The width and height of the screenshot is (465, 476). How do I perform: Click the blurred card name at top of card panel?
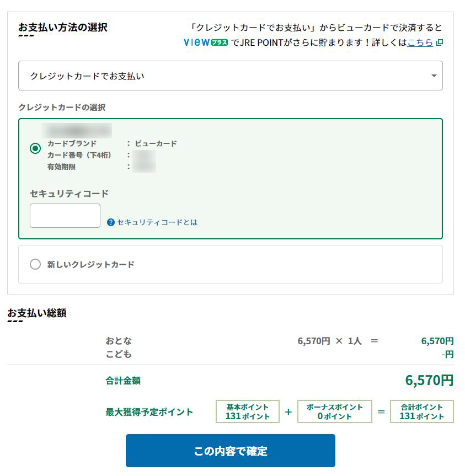tap(77, 131)
